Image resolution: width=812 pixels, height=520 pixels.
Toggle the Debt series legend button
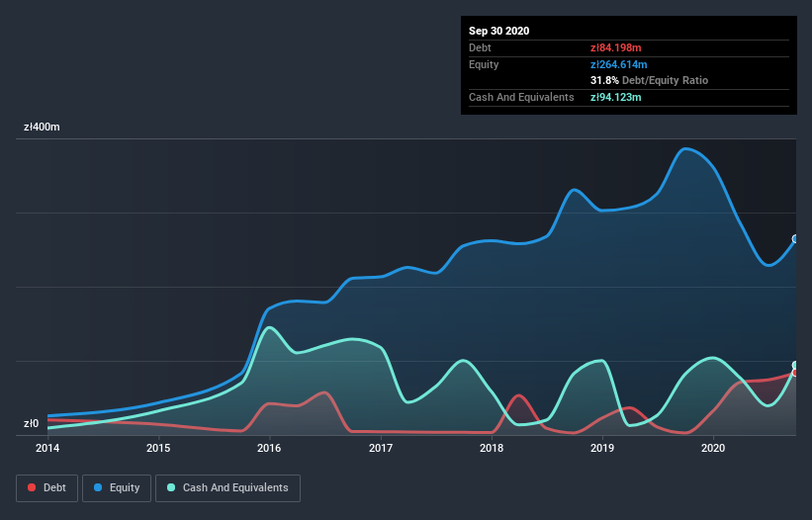tap(47, 488)
